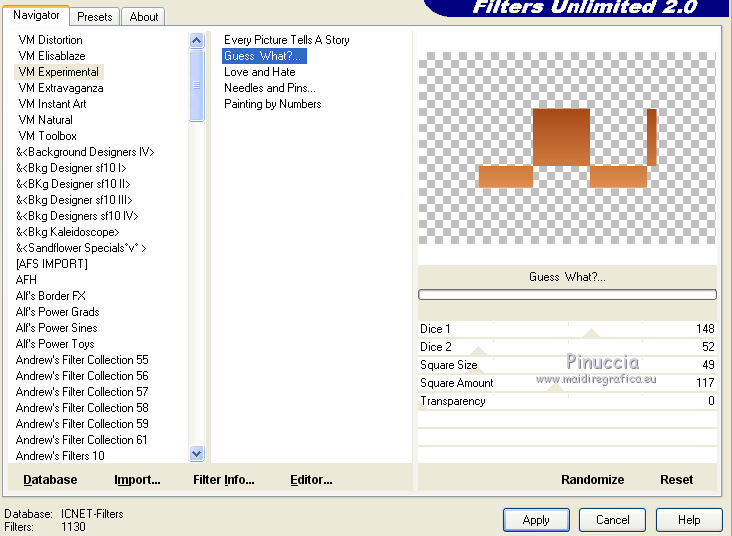Viewport: 732px width, 536px height.
Task: Select VM Experimental category
Action: 59,72
